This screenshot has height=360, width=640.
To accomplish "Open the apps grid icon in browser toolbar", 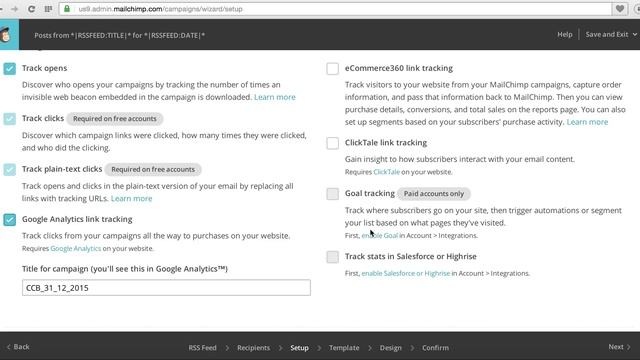I will [x=48, y=9].
